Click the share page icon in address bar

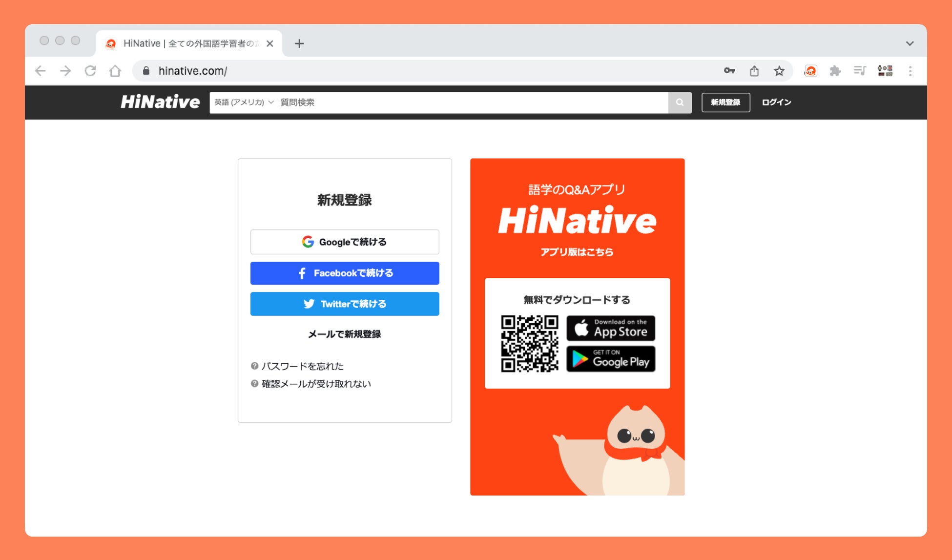point(754,71)
